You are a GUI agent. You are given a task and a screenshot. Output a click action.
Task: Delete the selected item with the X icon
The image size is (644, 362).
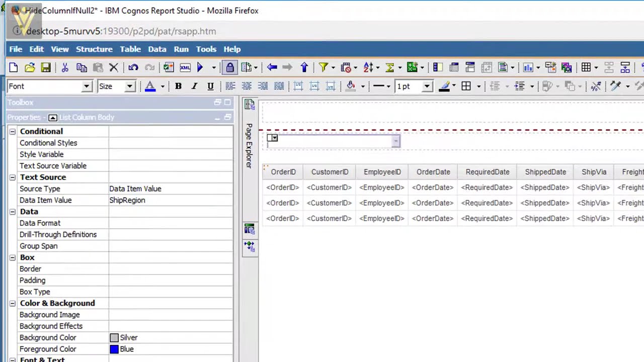tap(114, 67)
